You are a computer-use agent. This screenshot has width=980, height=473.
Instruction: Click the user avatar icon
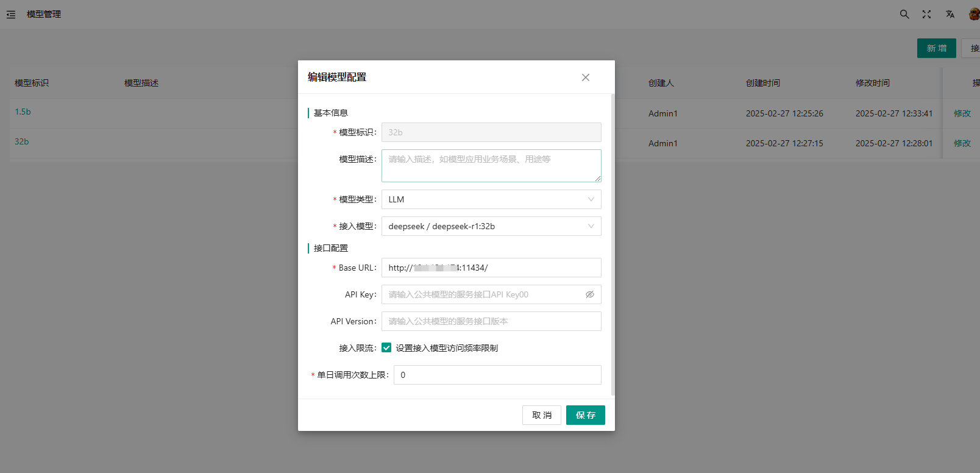point(974,14)
